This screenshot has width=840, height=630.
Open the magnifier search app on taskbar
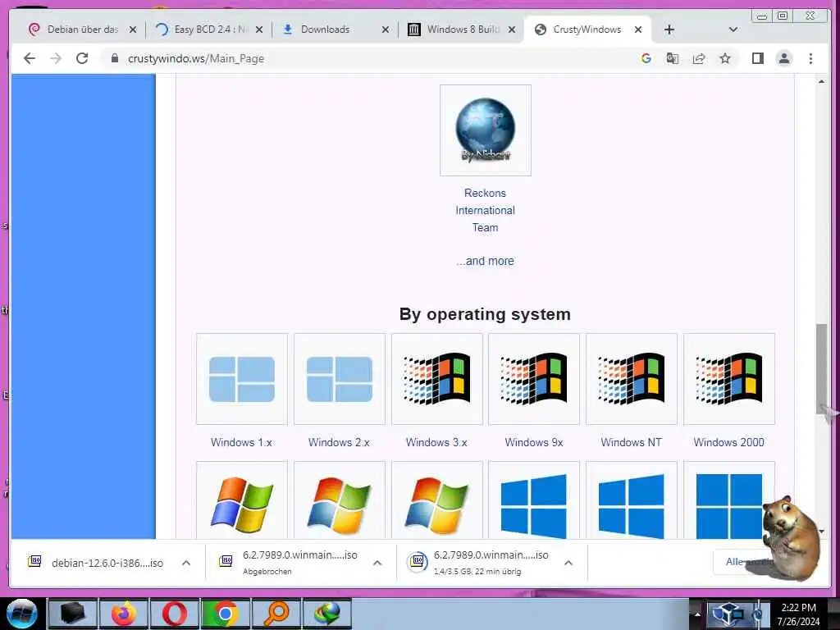276,614
